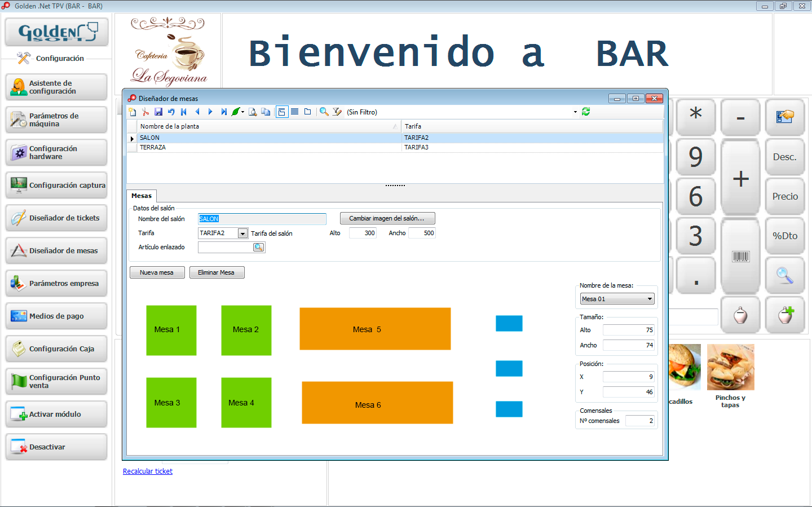812x507 pixels.
Task: Toggle the single form view icon
Action: point(307,112)
